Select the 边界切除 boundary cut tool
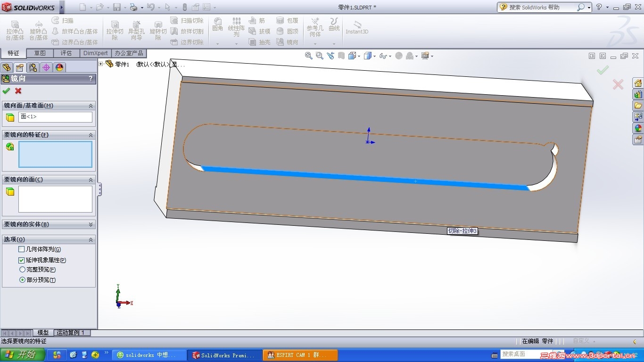The width and height of the screenshot is (644, 362). (187, 42)
